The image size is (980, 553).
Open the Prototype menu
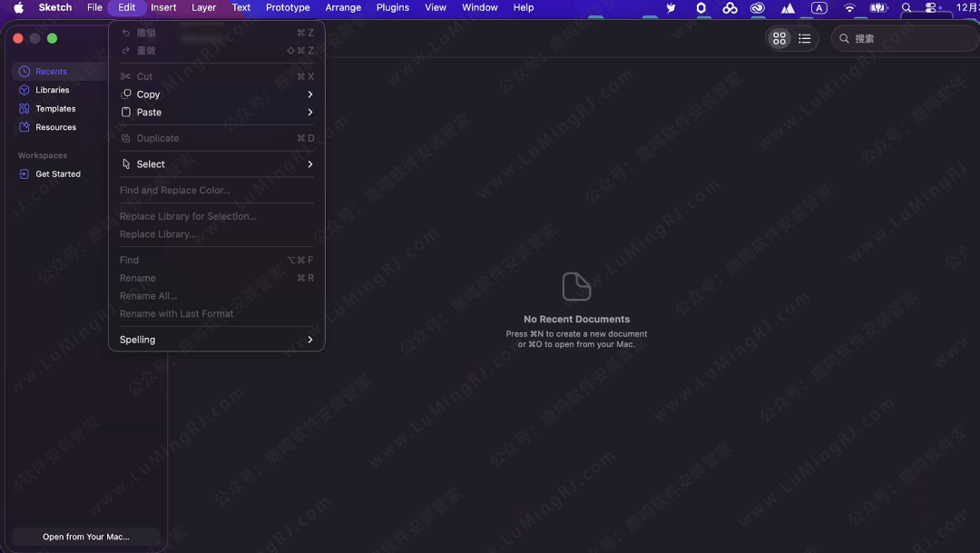click(x=288, y=7)
